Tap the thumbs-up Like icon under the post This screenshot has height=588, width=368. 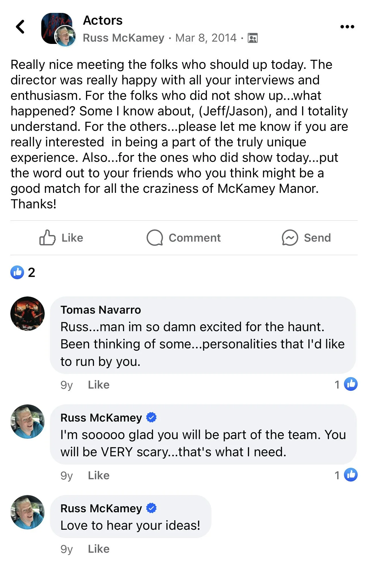point(47,238)
